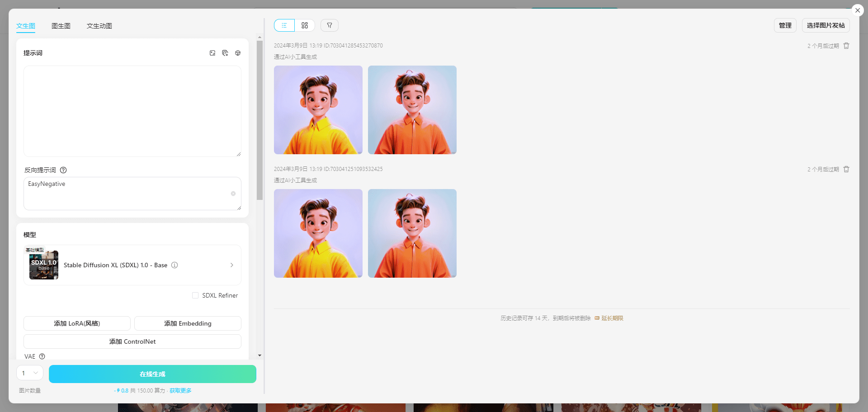This screenshot has height=412, width=868.
Task: Open info icon beside Stable Diffusion XL Base
Action: click(x=175, y=265)
